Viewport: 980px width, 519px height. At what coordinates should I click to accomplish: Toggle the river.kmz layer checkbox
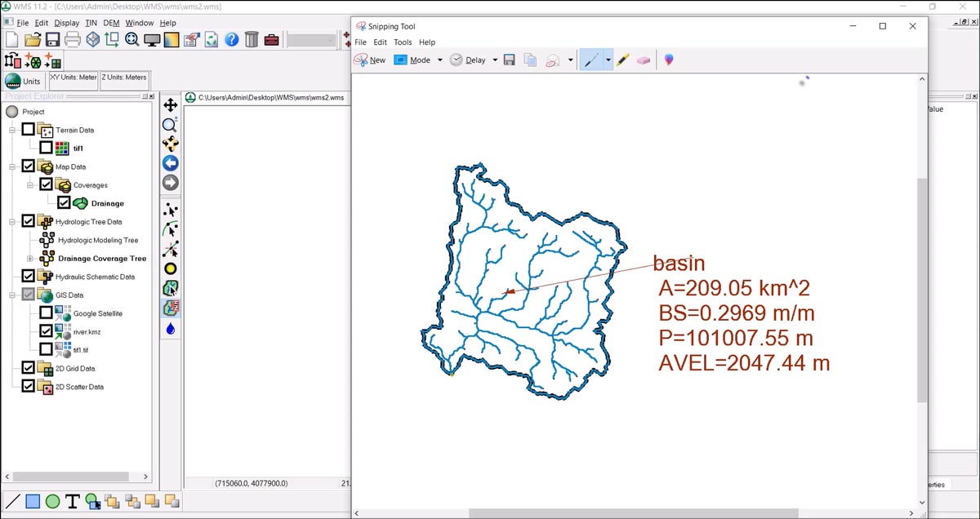tap(47, 331)
